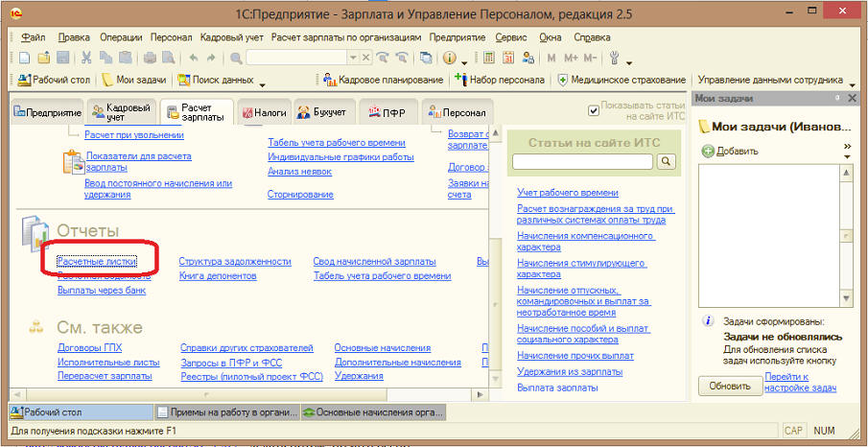Click the ITS articles search magnifier button
This screenshot has height=447, width=868.
click(667, 161)
